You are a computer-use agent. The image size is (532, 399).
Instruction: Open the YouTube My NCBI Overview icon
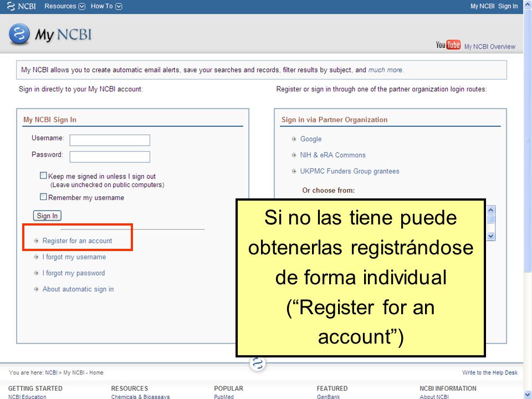(448, 45)
